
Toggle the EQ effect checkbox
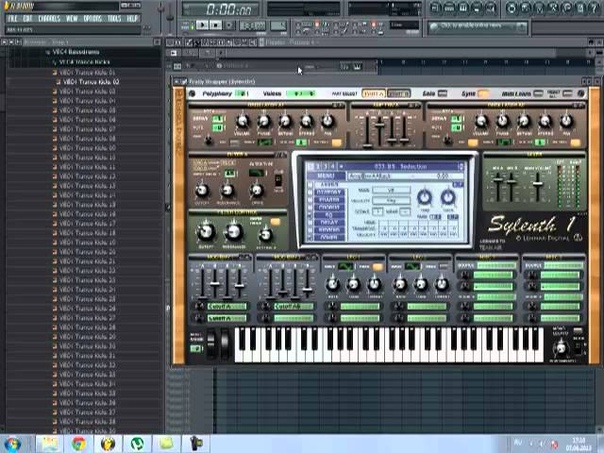(310, 215)
